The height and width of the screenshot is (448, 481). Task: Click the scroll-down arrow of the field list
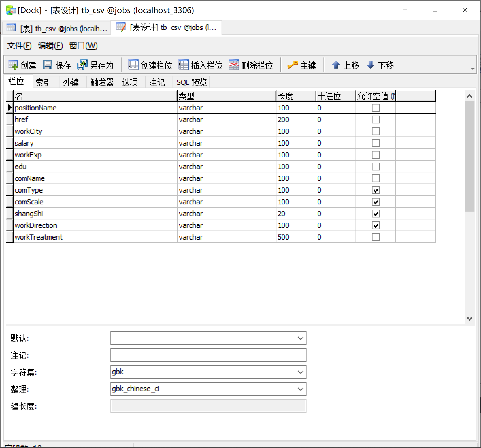point(469,318)
